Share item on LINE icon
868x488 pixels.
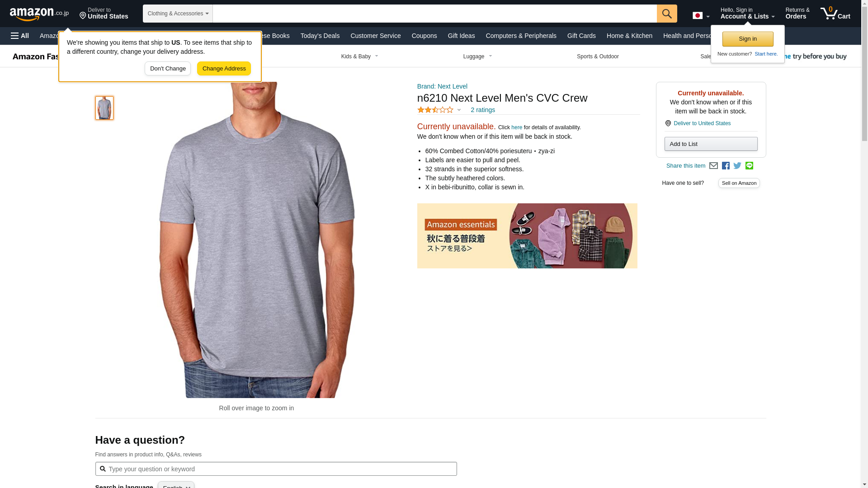(x=749, y=166)
